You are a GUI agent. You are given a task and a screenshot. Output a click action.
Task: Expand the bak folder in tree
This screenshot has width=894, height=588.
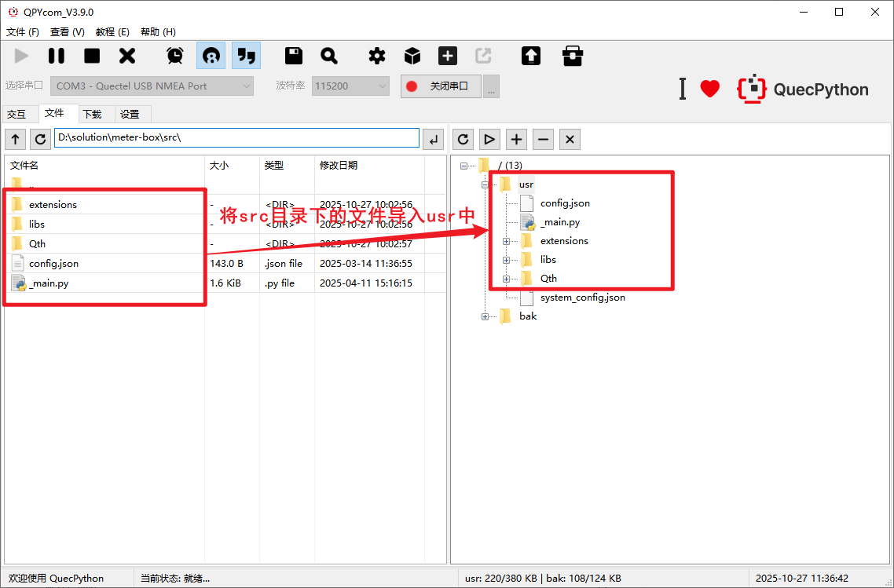point(485,316)
